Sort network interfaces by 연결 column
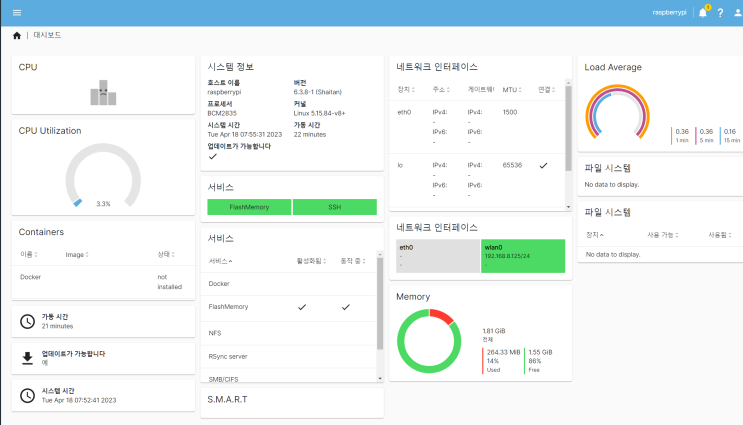This screenshot has width=743, height=425. [546, 90]
